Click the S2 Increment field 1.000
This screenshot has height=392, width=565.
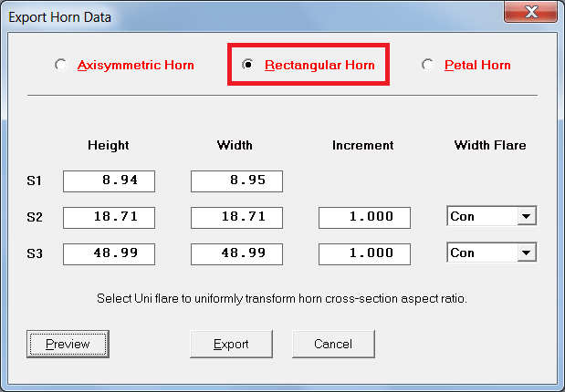[x=364, y=217]
